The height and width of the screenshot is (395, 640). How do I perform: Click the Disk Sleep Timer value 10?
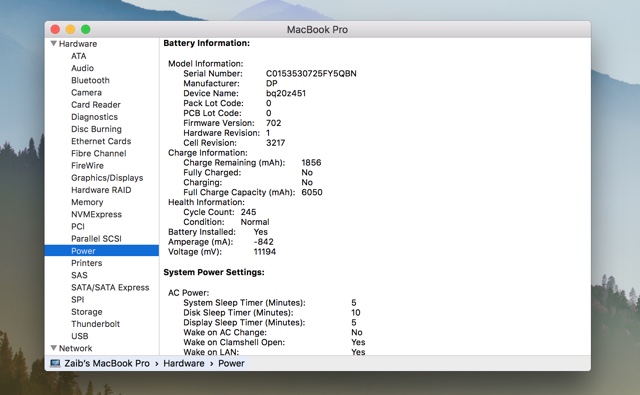356,313
